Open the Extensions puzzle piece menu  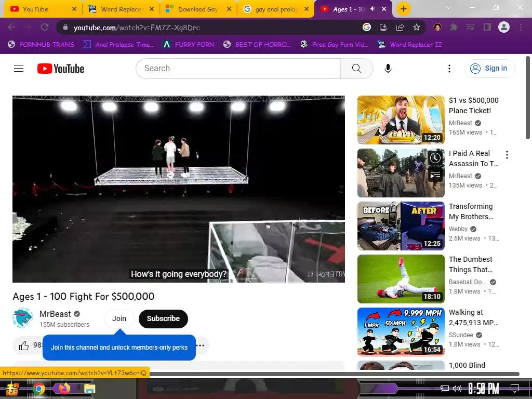point(454,27)
